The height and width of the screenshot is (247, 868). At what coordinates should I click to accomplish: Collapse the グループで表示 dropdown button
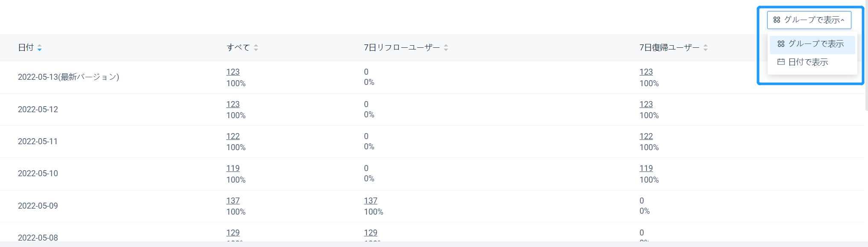[x=809, y=20]
